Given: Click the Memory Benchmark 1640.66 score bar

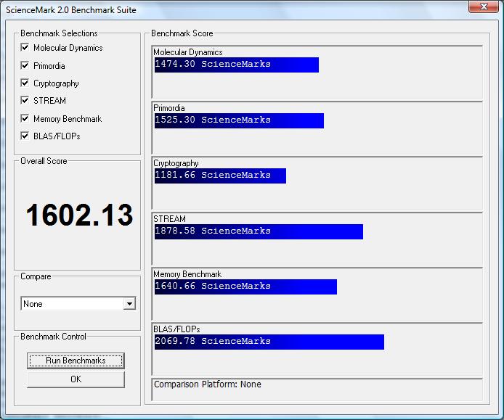Looking at the screenshot, I should [x=245, y=287].
